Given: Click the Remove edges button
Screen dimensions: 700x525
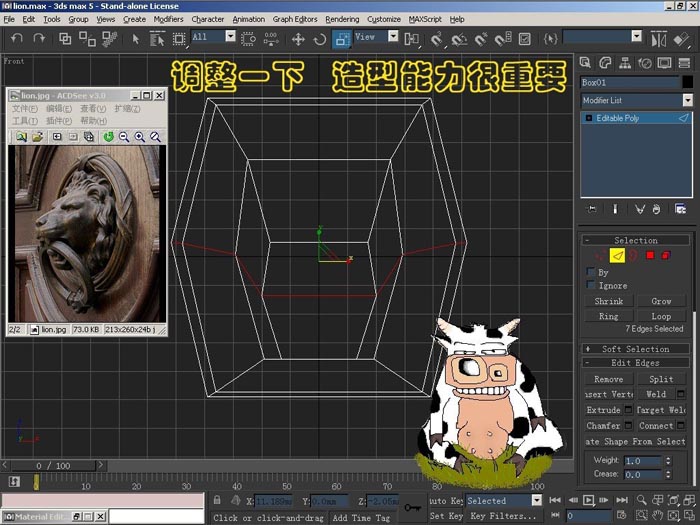Looking at the screenshot, I should tap(608, 379).
